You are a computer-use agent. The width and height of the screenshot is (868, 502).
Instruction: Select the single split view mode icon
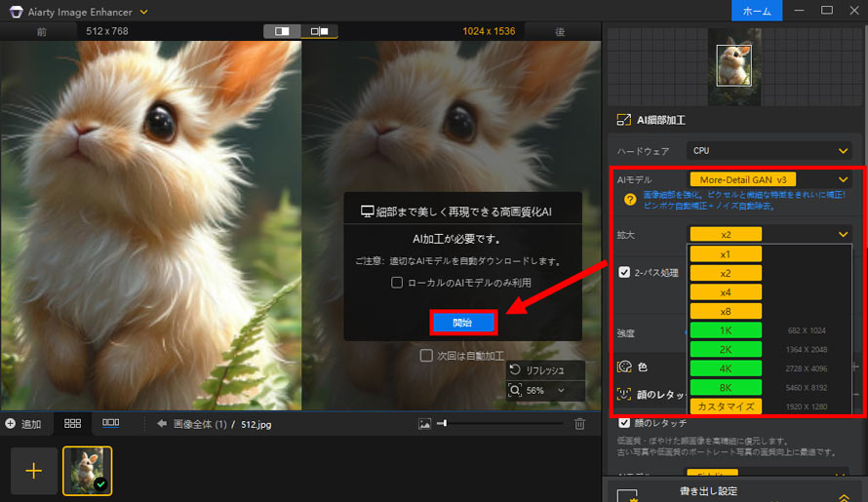coord(282,31)
